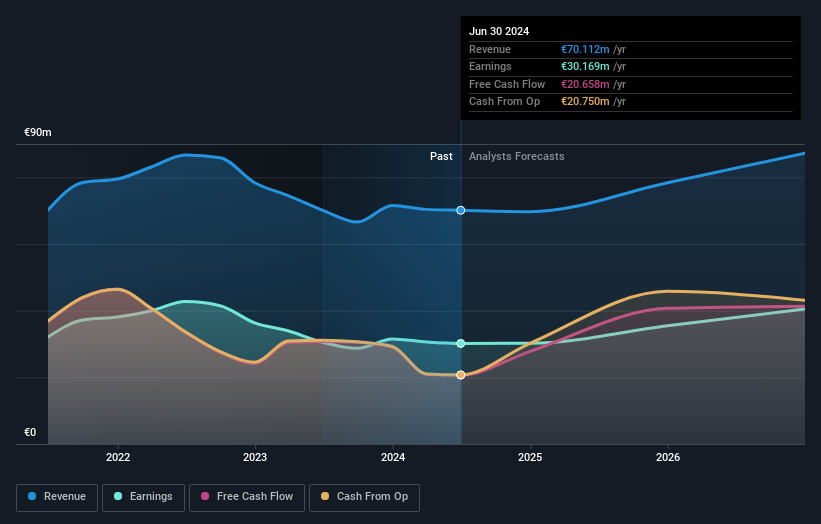Click the €90m y-axis label

(x=38, y=132)
